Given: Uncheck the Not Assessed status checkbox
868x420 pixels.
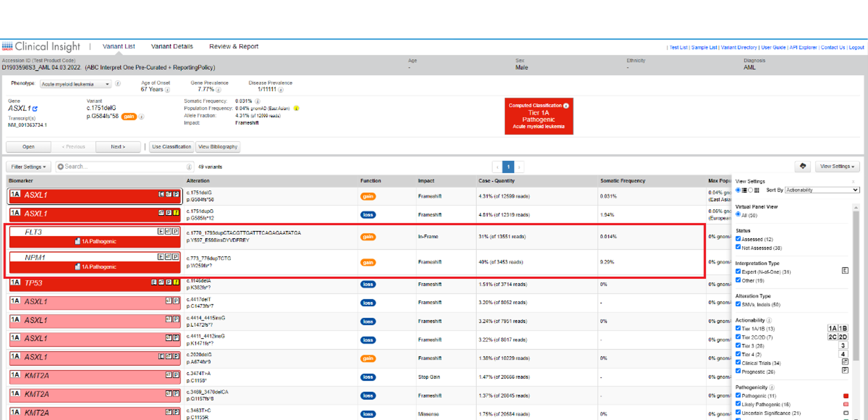Looking at the screenshot, I should (x=738, y=247).
